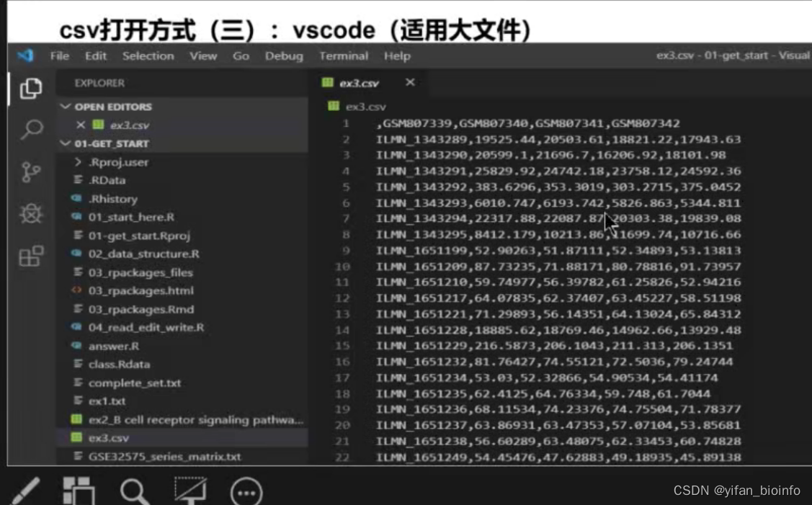812x505 pixels.
Task: Close the ex3.csv editor tab
Action: point(410,82)
